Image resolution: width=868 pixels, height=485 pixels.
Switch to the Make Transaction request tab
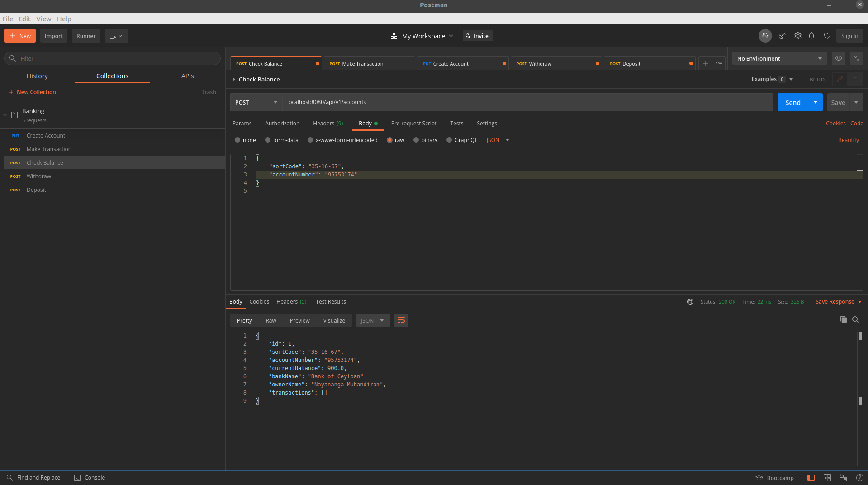click(369, 63)
